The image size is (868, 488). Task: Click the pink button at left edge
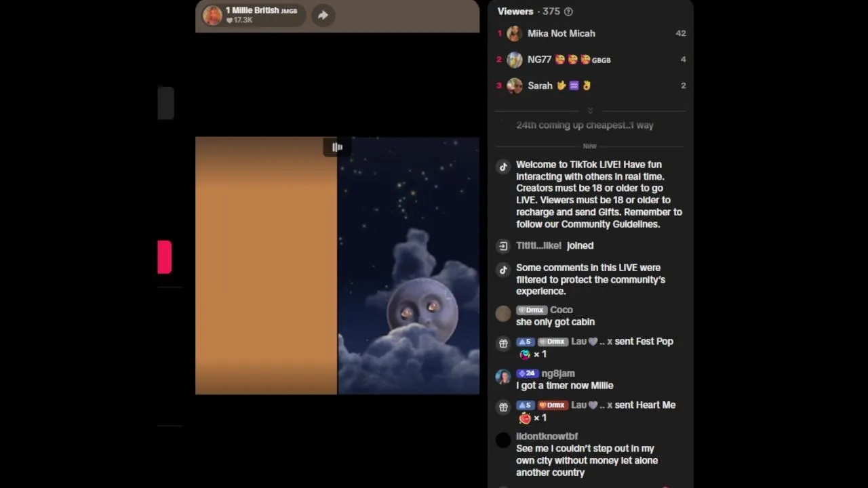click(x=165, y=257)
